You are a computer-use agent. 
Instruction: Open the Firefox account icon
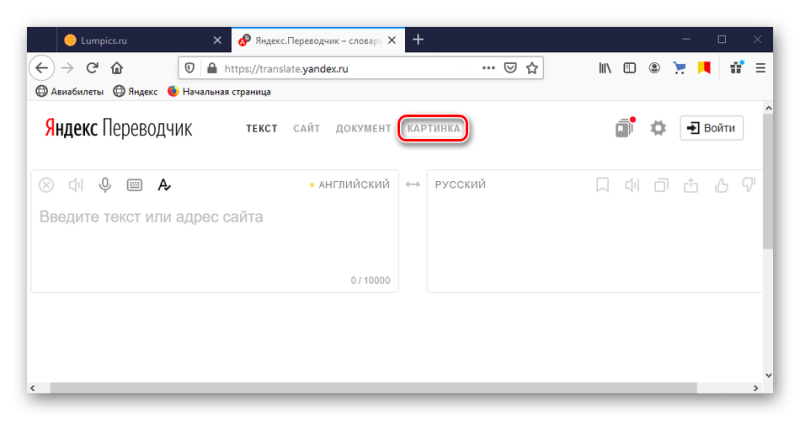coord(654,68)
